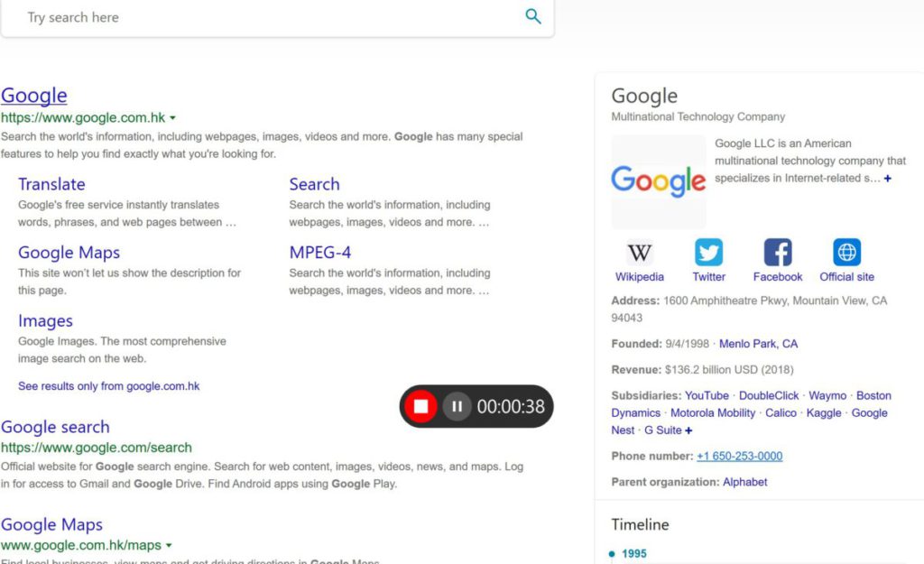Open the MPEG-4 sitelink

(320, 253)
